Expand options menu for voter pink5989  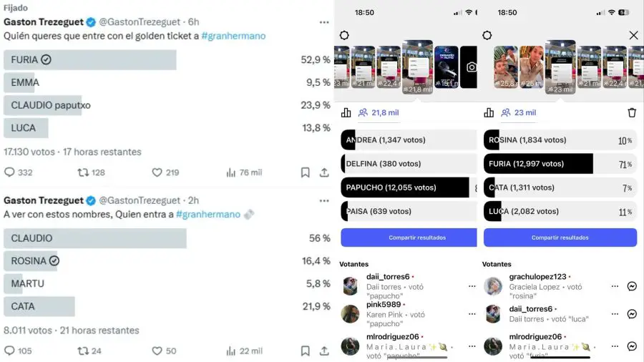(x=472, y=314)
